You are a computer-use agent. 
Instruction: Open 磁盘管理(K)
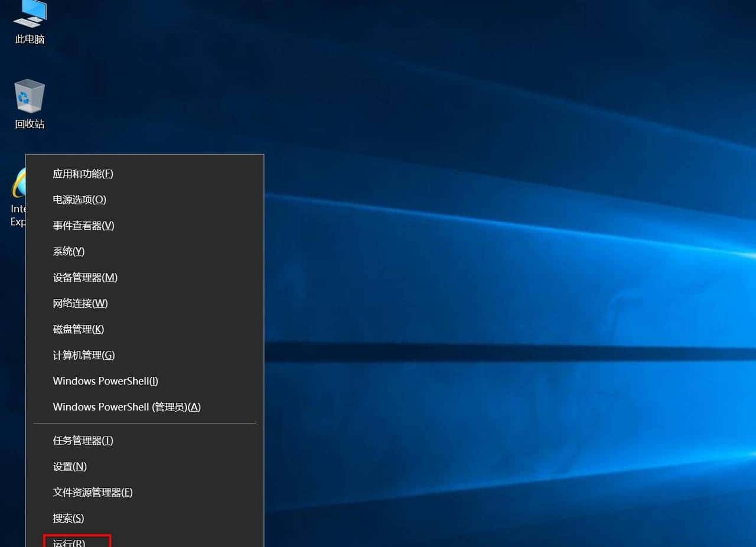77,329
